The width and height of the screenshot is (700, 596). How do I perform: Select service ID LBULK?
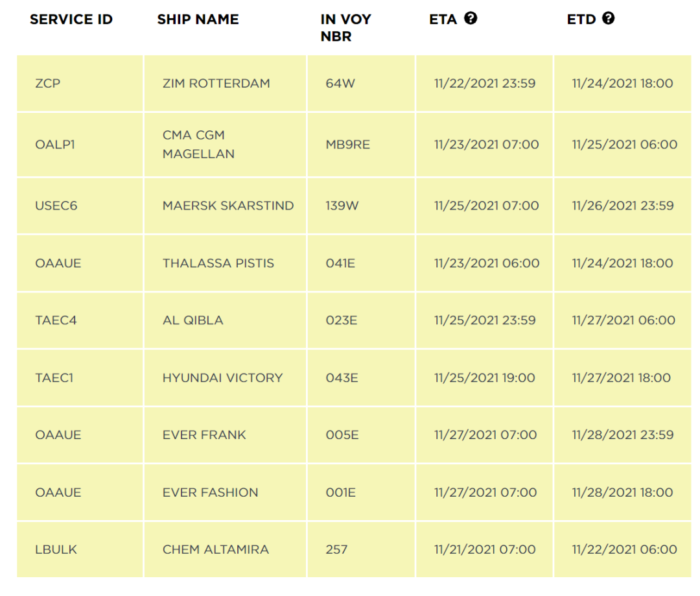pos(56,550)
